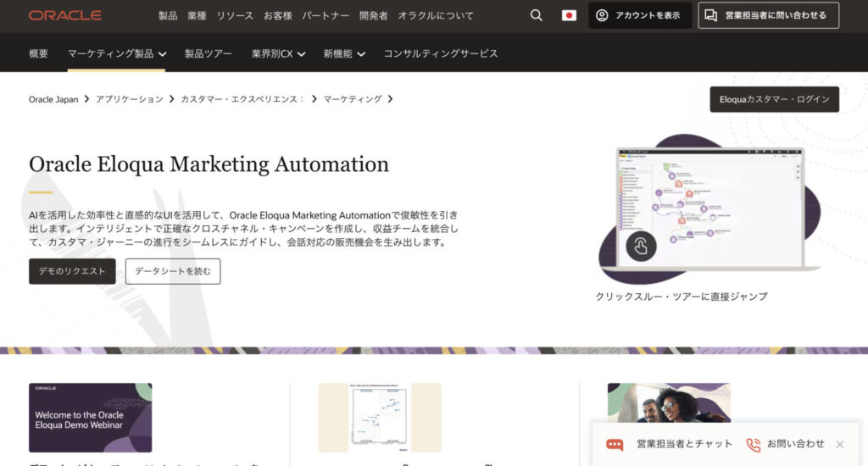
Task: Open the オラクルについて menu
Action: (x=436, y=15)
